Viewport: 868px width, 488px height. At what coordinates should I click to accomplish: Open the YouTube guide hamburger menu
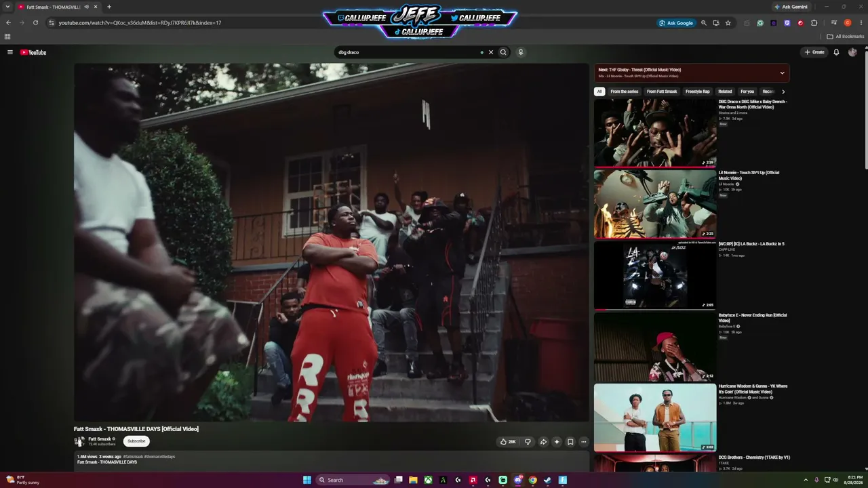pyautogui.click(x=10, y=52)
